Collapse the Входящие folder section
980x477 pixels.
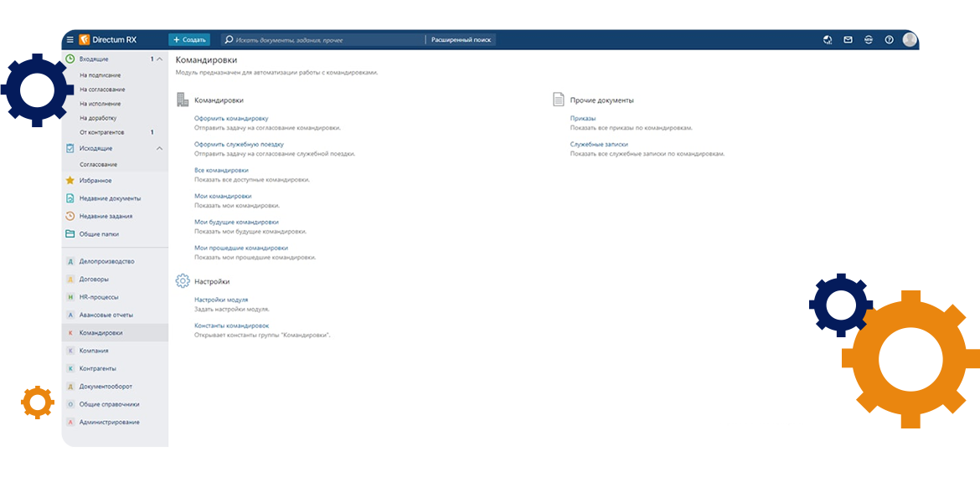[160, 59]
